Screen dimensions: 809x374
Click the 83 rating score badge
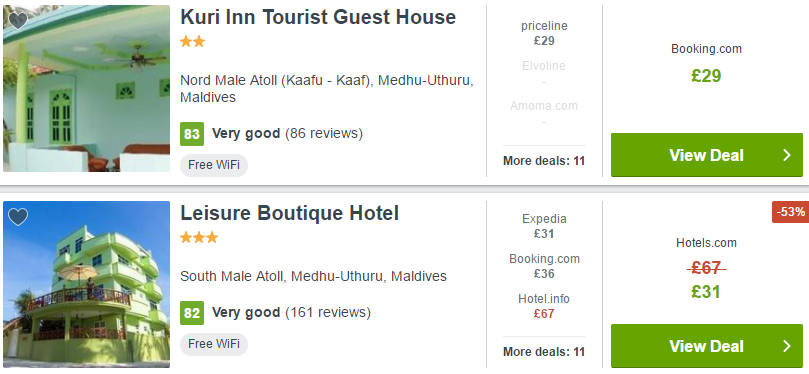click(x=192, y=134)
